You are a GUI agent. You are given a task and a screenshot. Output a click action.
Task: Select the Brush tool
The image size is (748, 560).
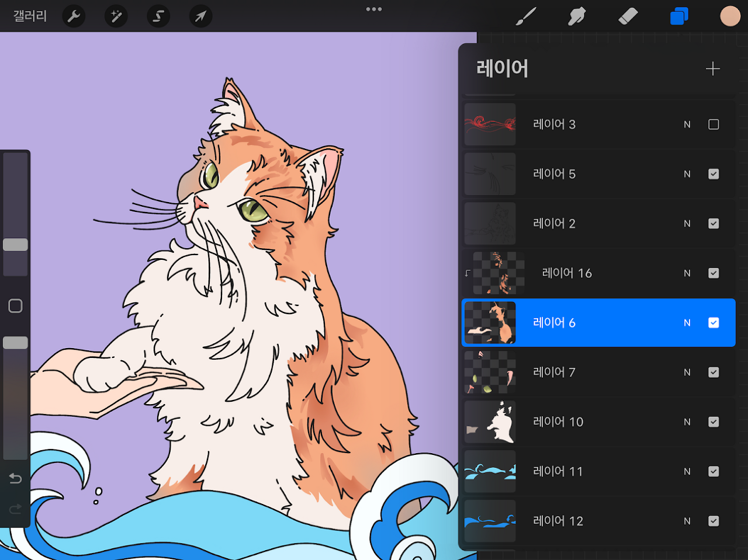click(526, 16)
